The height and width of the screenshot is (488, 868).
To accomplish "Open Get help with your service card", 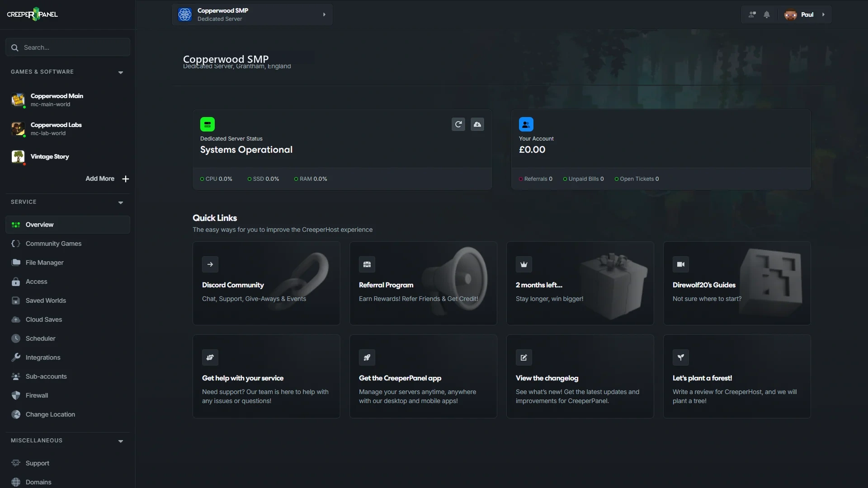I will coord(266,376).
